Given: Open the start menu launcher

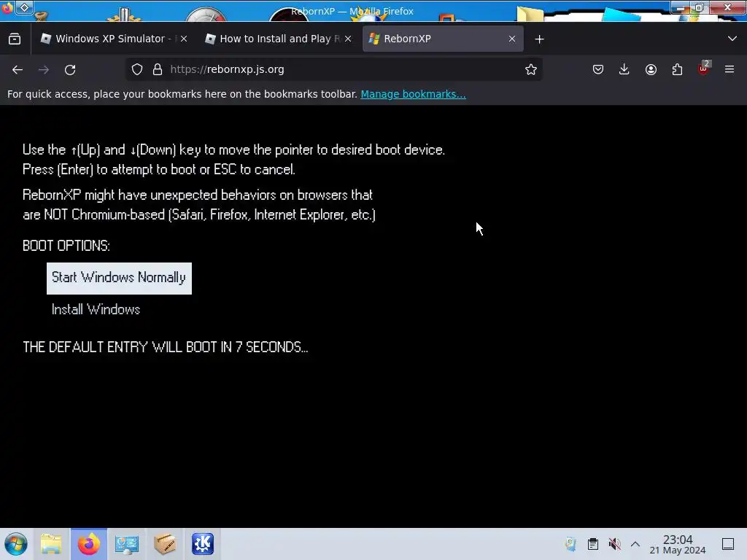Looking at the screenshot, I should click(x=16, y=544).
